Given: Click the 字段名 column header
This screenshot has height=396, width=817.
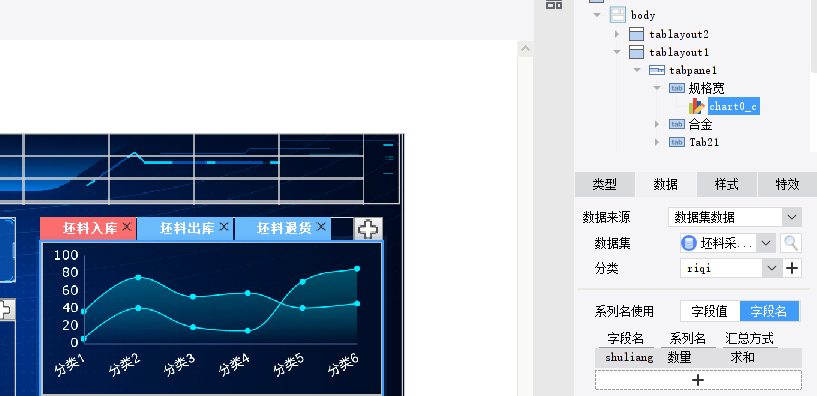Looking at the screenshot, I should coord(625,339).
